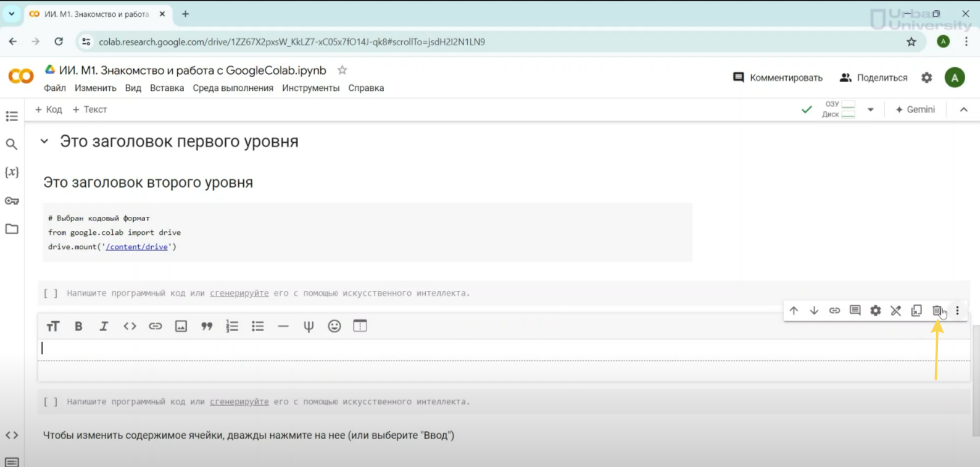Click the insert image icon in text toolbar
This screenshot has width=980, height=467.
(181, 326)
